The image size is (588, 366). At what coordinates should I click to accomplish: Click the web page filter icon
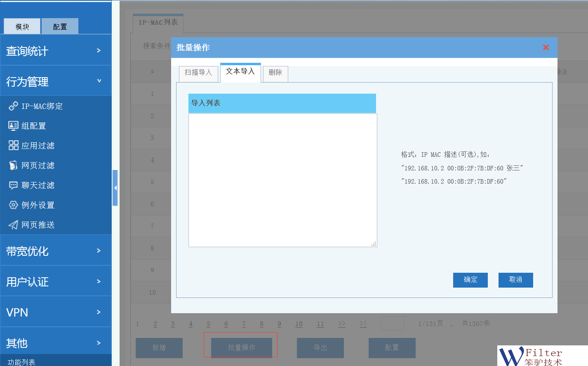point(13,165)
